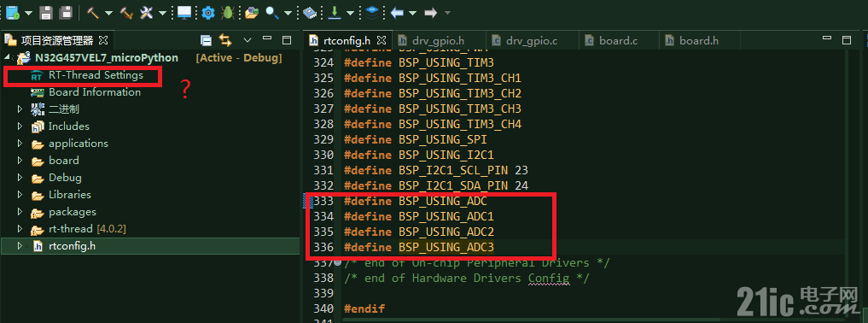Click the Save disk icon
The image size is (868, 323).
(x=46, y=12)
